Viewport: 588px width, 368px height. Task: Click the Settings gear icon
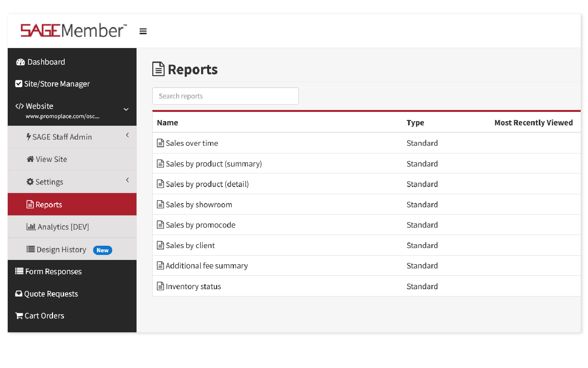30,182
